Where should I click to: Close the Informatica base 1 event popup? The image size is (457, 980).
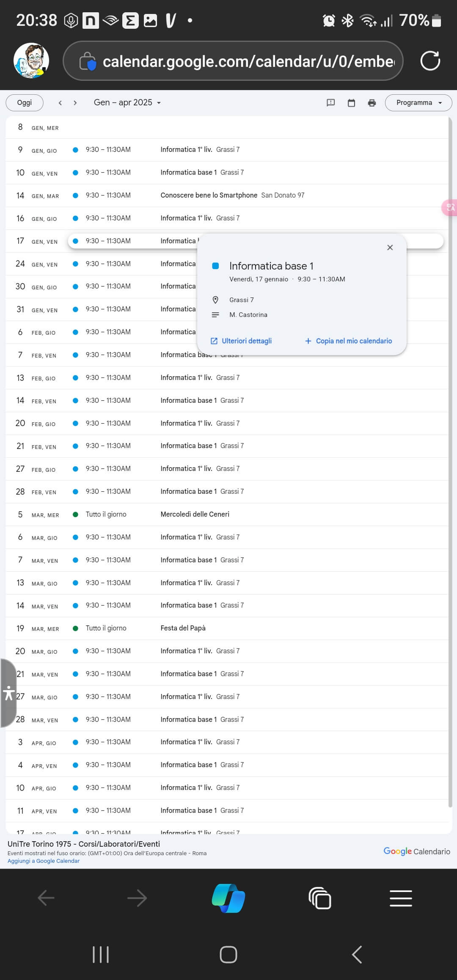click(x=390, y=248)
